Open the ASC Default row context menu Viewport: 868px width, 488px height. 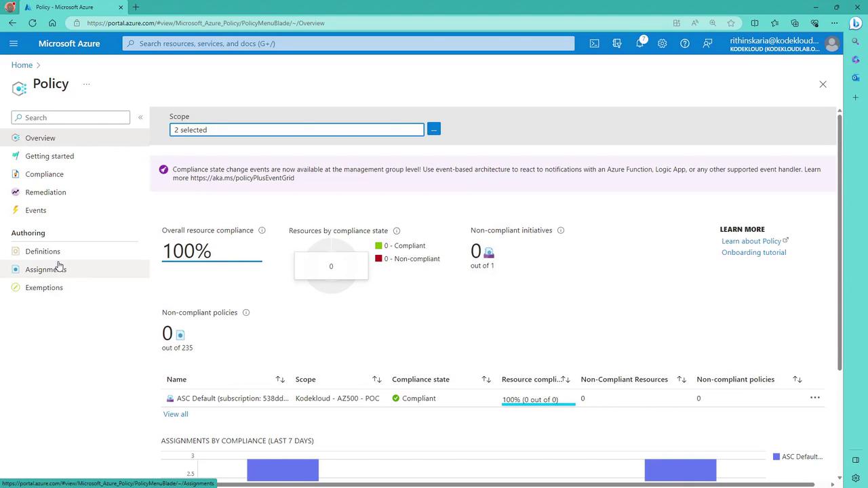(x=815, y=398)
